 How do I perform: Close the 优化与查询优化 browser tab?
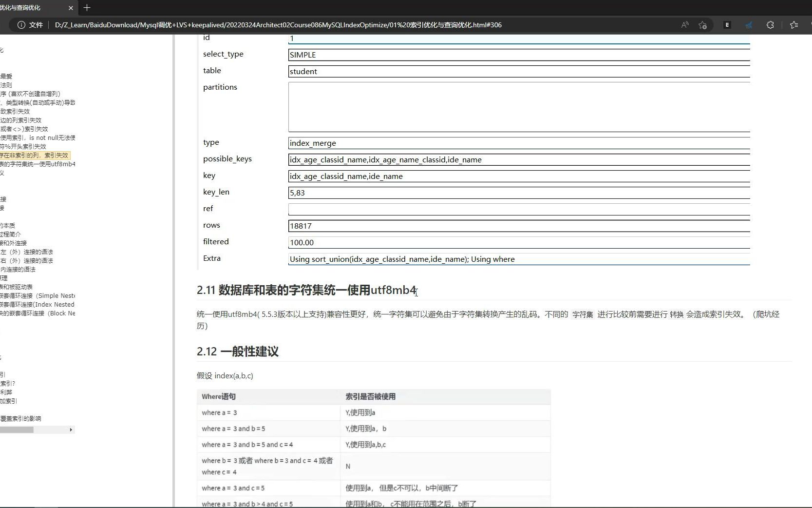tap(71, 8)
